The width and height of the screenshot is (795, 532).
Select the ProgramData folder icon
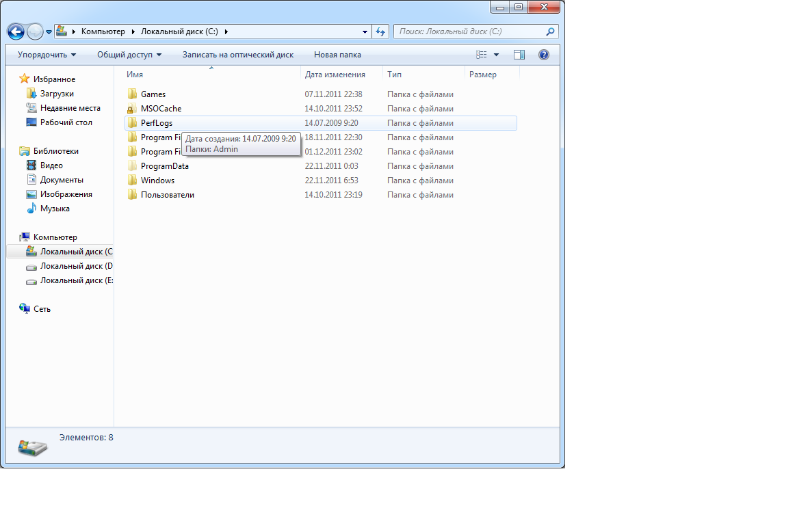[132, 166]
